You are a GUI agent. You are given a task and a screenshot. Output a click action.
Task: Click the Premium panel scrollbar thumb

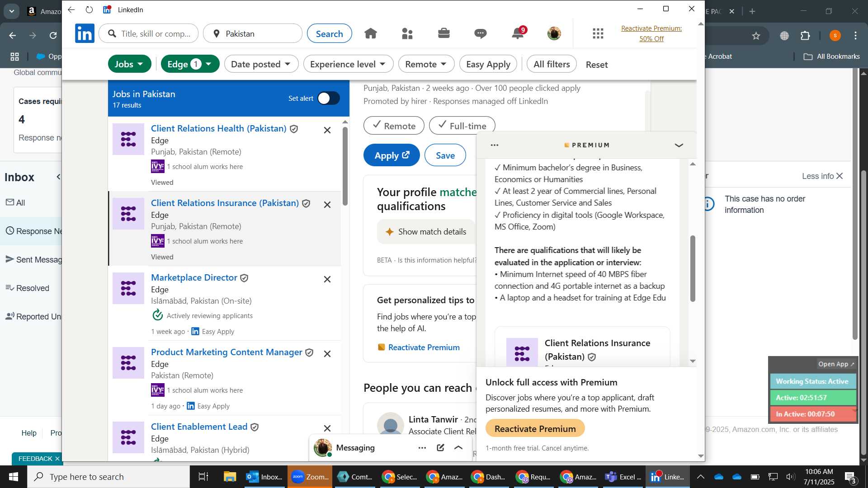tap(693, 268)
